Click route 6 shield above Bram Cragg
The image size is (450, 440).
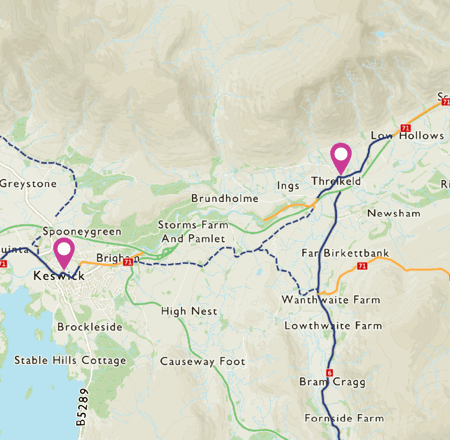point(330,373)
